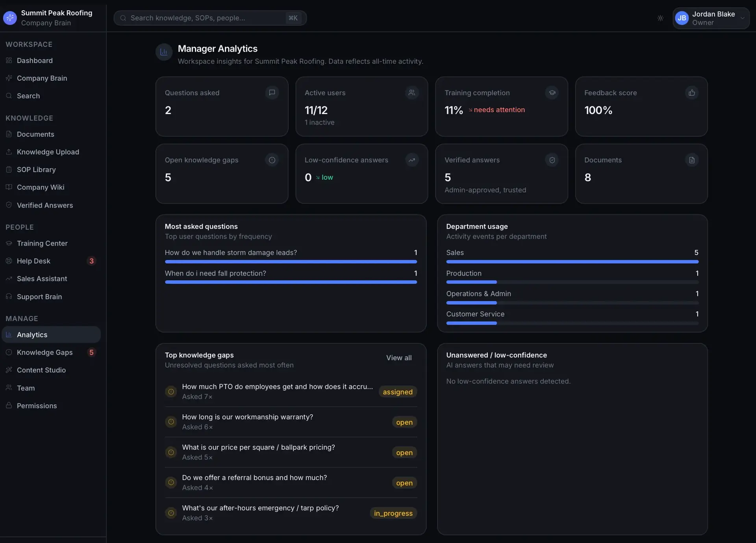Image resolution: width=756 pixels, height=543 pixels.
Task: Click the Knowledge Gaps badge showing 5
Action: point(91,352)
